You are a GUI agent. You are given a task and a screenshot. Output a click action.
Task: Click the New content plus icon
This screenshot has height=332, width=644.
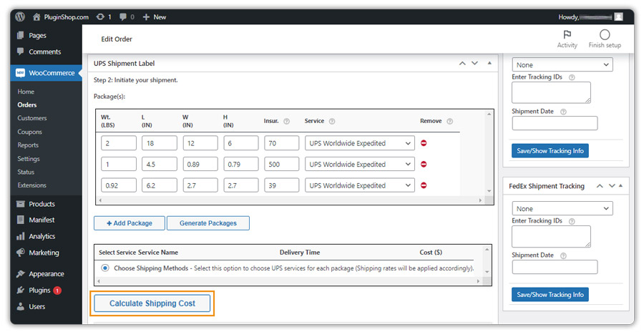[146, 17]
